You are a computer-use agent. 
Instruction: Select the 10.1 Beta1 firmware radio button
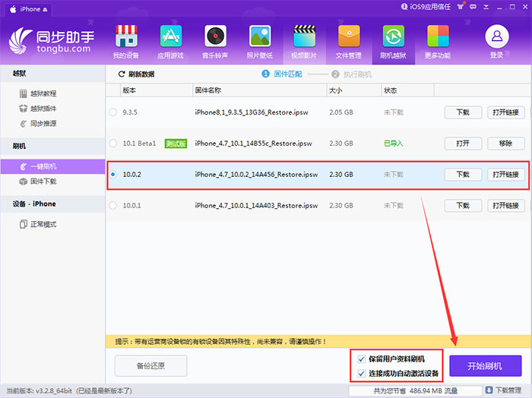[x=113, y=144]
